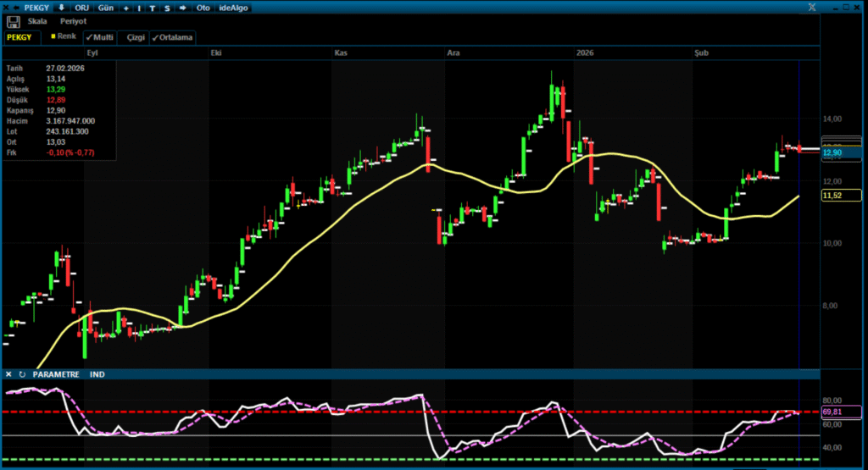Viewport: 868px width, 470px height.
Task: Click the 'S' icon in title toolbar
Action: [167, 7]
